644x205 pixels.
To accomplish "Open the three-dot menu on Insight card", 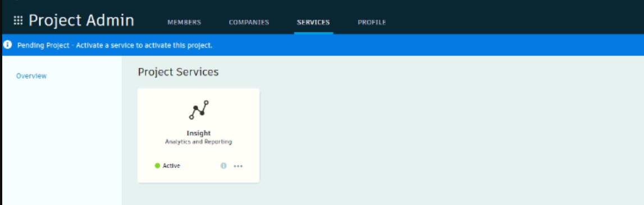I will pos(238,166).
